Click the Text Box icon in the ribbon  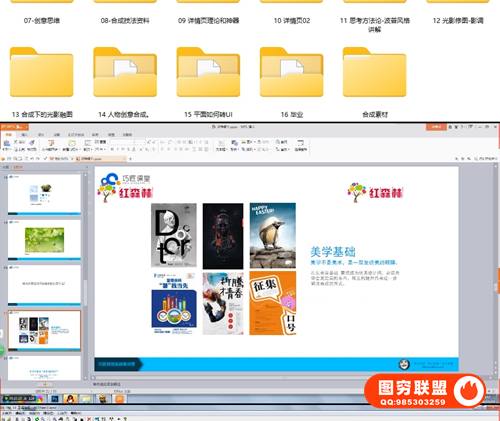[x=221, y=143]
